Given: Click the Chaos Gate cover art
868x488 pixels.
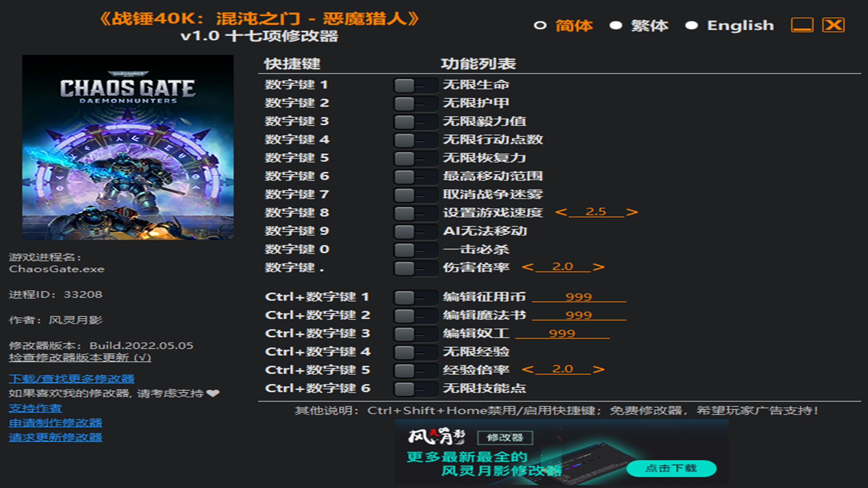Looking at the screenshot, I should tap(128, 147).
